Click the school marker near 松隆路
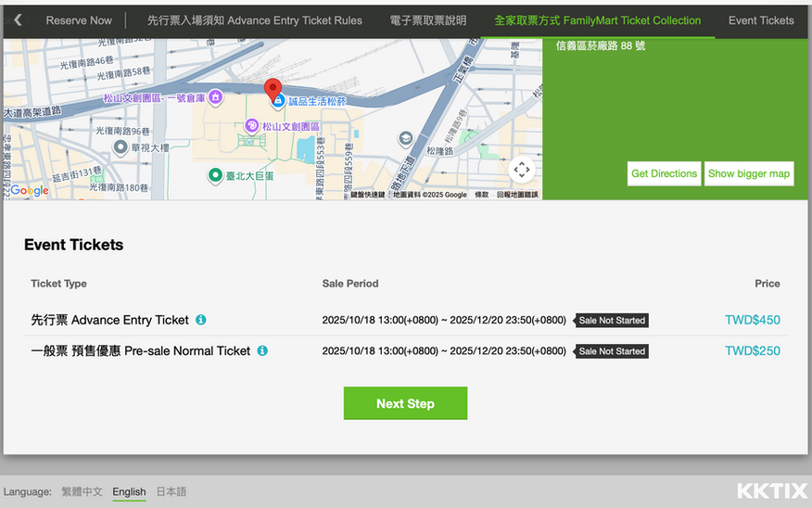The image size is (812, 508). tap(405, 138)
